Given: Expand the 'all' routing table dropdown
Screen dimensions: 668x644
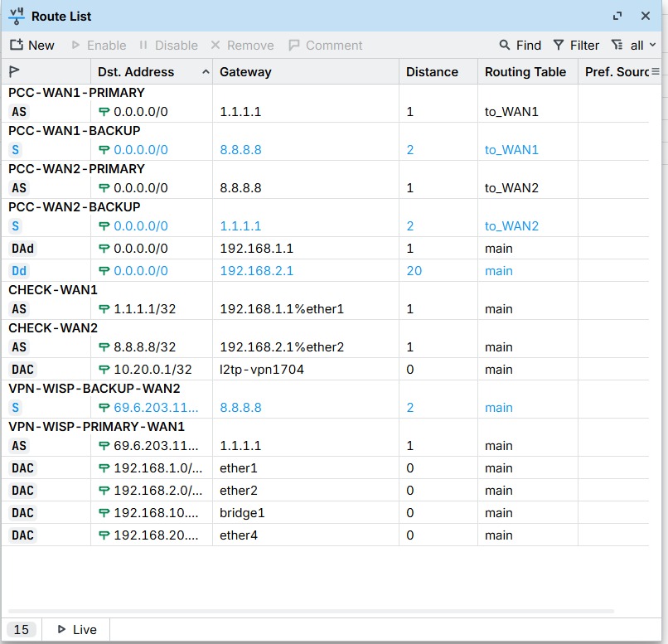Looking at the screenshot, I should (x=633, y=45).
